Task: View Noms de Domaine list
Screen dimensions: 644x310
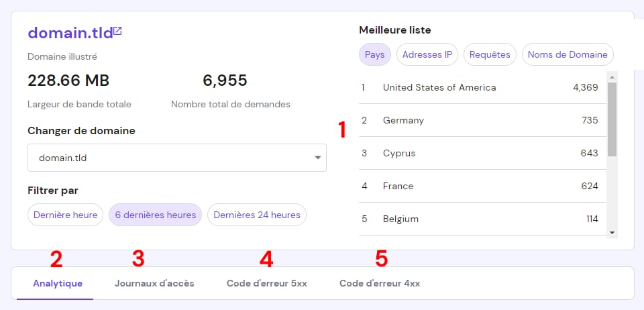Action: [568, 54]
